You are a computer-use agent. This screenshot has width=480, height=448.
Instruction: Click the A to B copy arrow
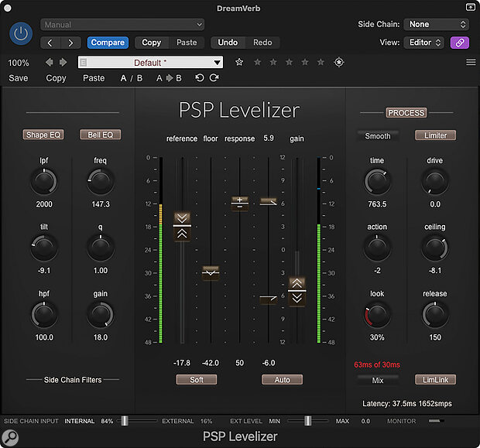(x=169, y=78)
